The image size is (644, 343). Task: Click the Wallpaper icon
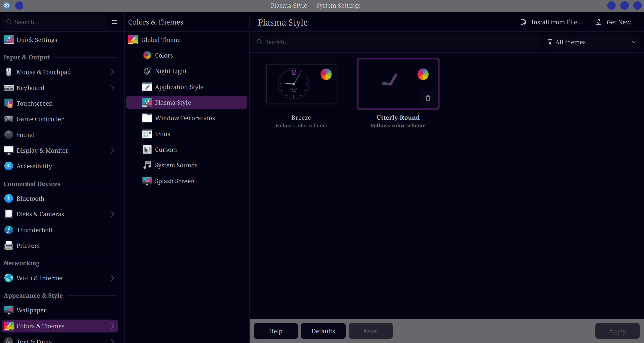9,310
